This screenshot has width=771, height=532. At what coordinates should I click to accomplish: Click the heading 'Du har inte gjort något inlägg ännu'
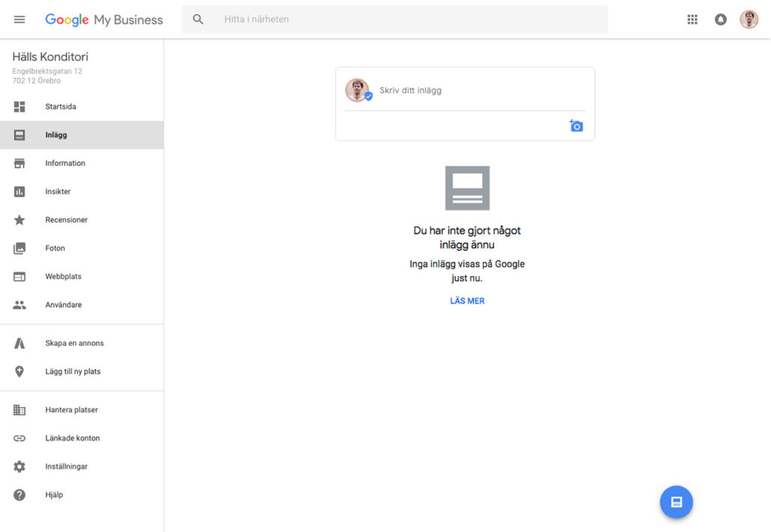point(467,237)
